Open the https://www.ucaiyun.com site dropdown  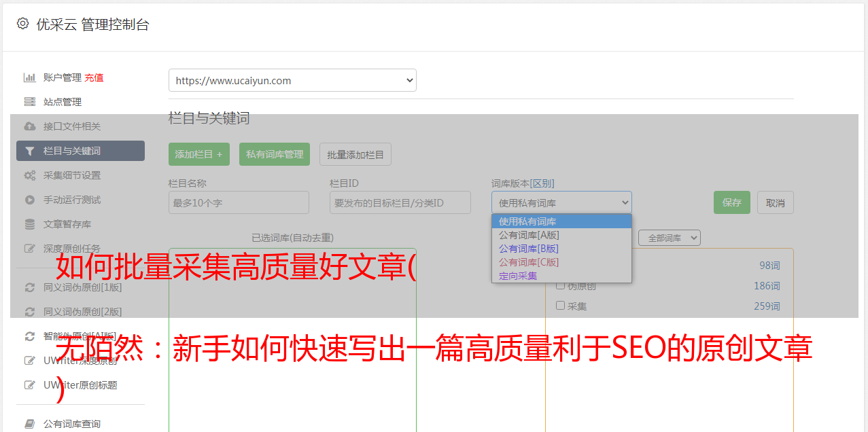point(292,80)
